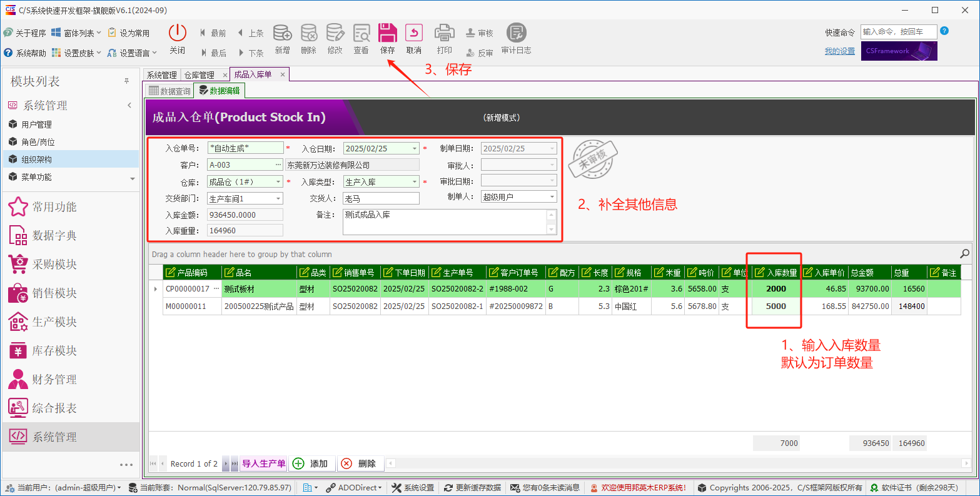
Task: Open the Stock-in type (入库类型) dropdown
Action: point(415,182)
